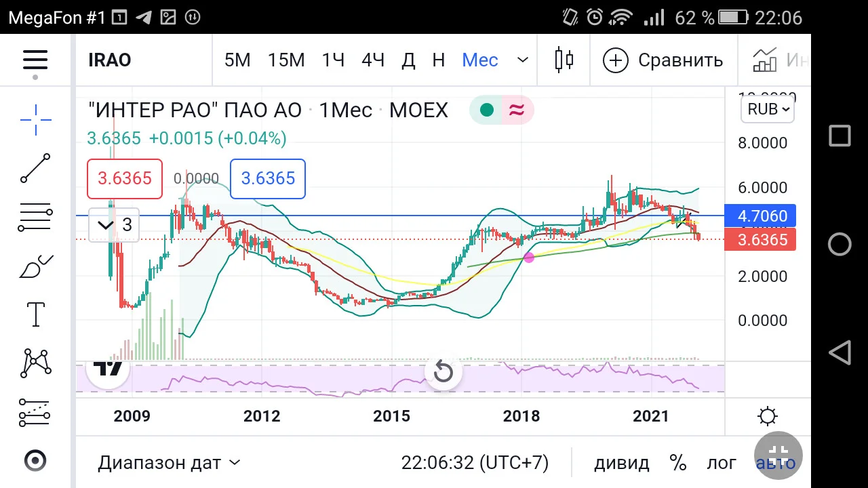Expand the collapsed indicators legend showing 3
This screenshot has width=868, height=488.
pos(114,225)
